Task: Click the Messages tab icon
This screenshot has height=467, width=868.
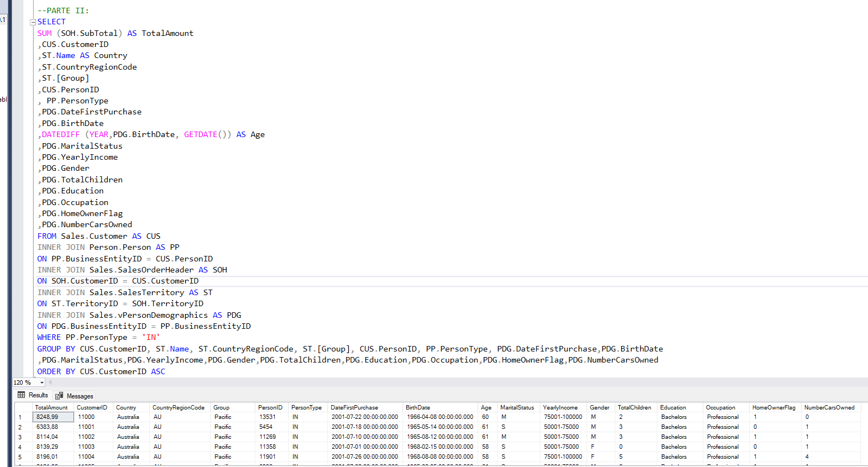Action: tap(59, 396)
